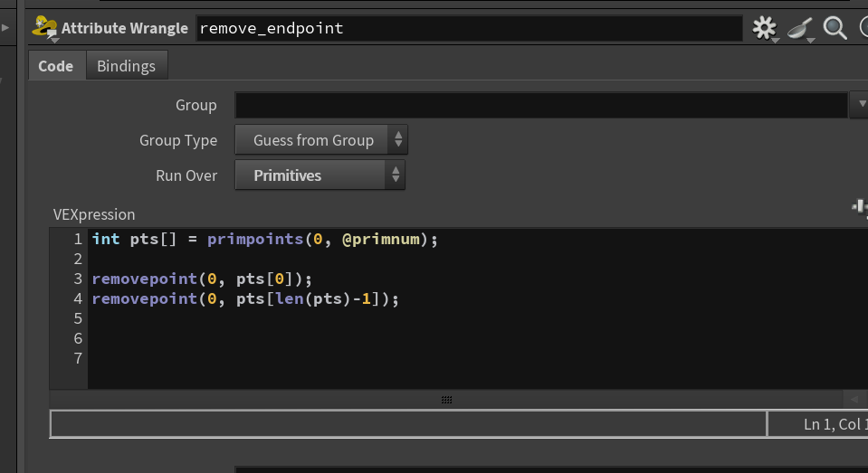Click the VEXpression expand editor icon

coord(860,207)
